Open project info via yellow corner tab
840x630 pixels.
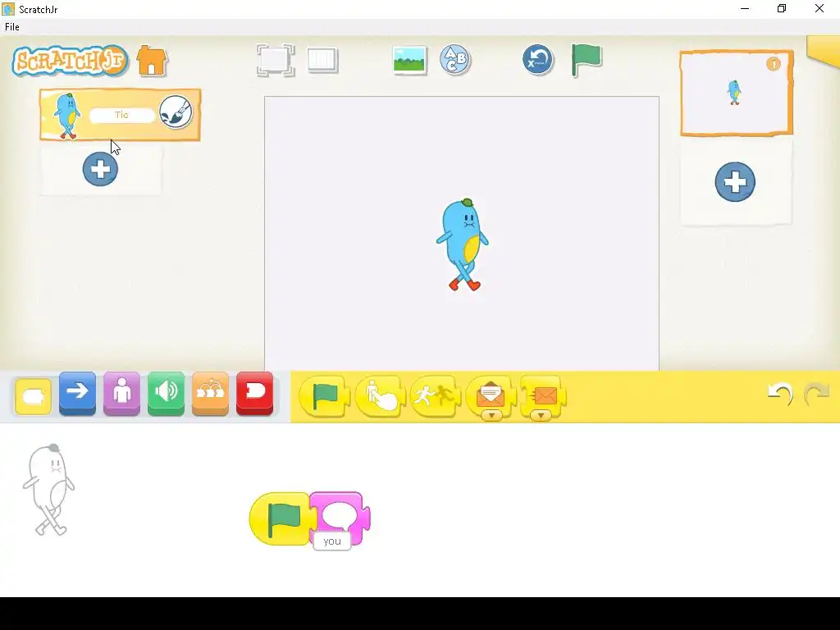824,51
